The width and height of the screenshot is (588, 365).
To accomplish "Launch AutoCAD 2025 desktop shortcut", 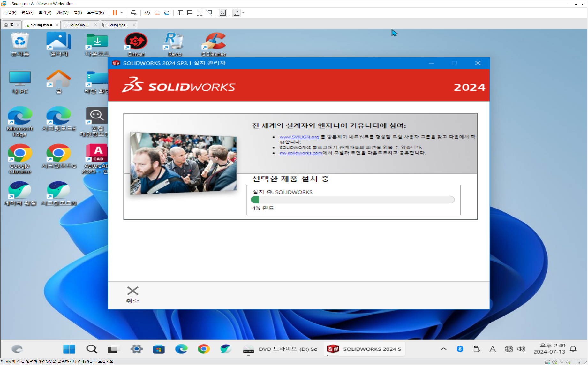I will tap(96, 159).
